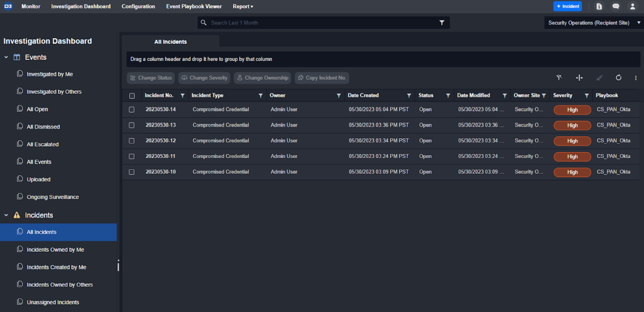This screenshot has width=644, height=312.
Task: Collapse the Incidents tree section
Action: pyautogui.click(x=6, y=215)
